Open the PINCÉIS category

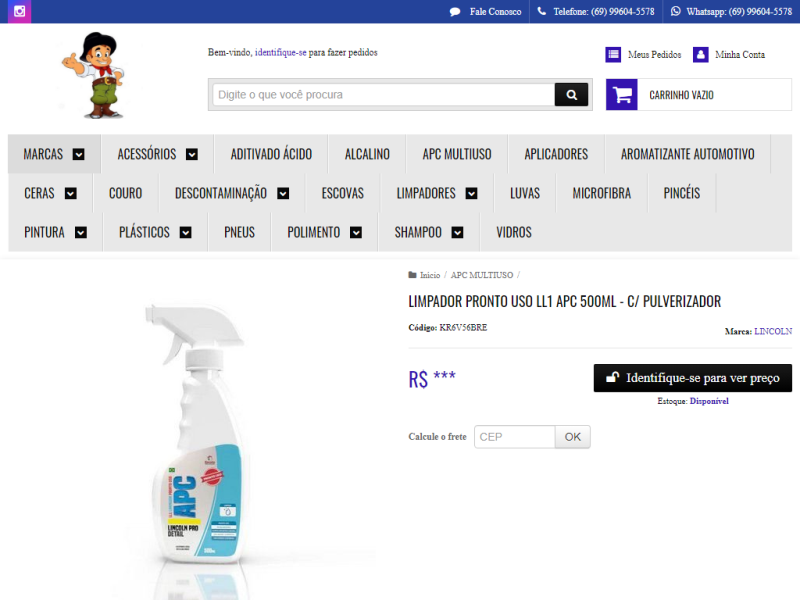(682, 193)
